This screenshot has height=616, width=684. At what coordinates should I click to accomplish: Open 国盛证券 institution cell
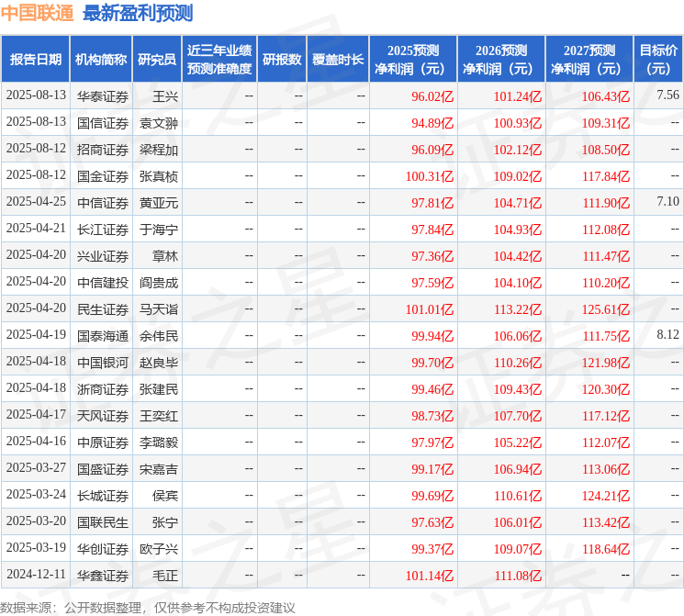tap(103, 469)
